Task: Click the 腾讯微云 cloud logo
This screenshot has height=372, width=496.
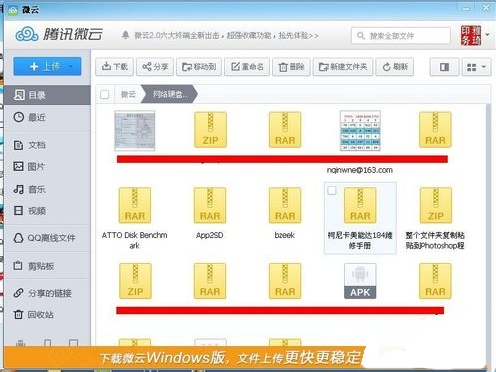Action: coord(59,34)
